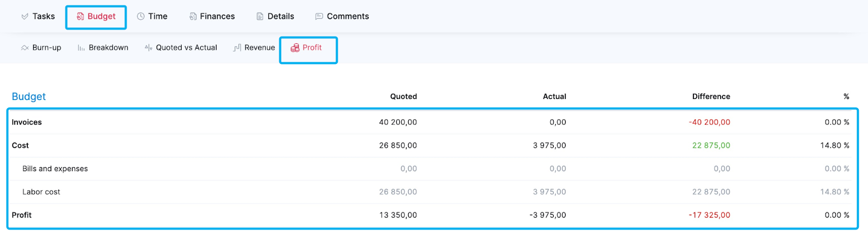This screenshot has height=241, width=868.
Task: Click the Invoices row label
Action: 27,122
